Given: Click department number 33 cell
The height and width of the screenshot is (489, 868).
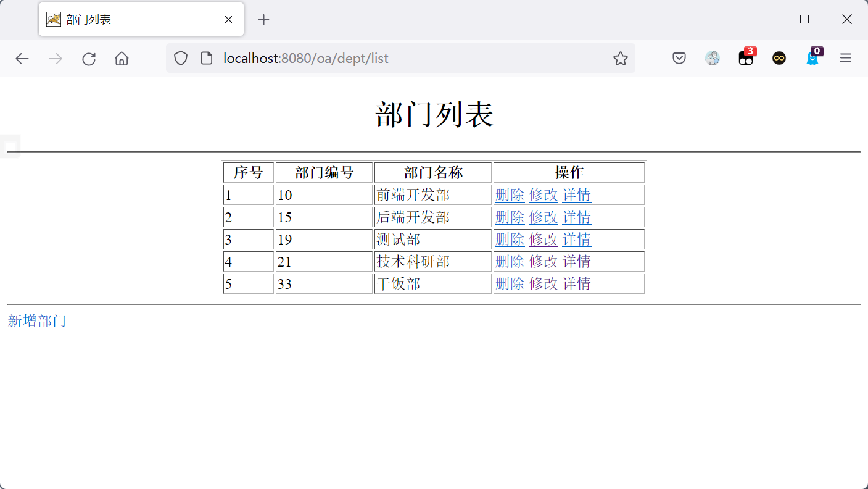Looking at the screenshot, I should (x=324, y=284).
